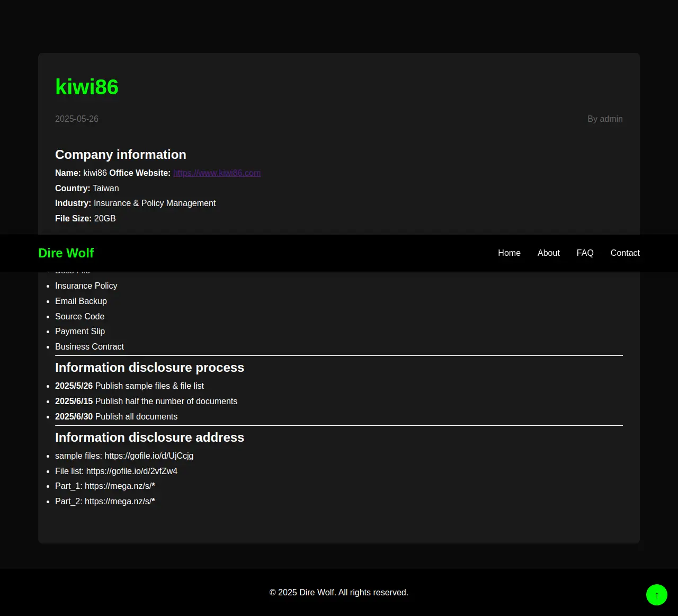
Task: Click the Information disclosure process heading
Action: 149,368
